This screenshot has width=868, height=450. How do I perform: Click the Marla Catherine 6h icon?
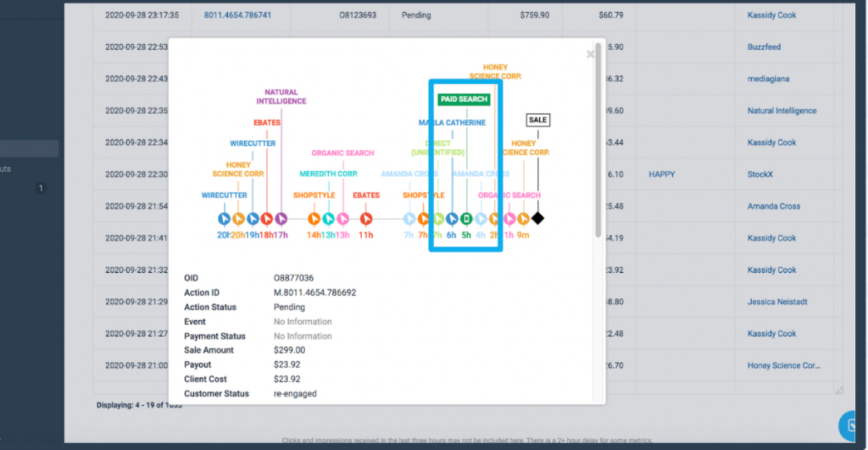tap(452, 219)
